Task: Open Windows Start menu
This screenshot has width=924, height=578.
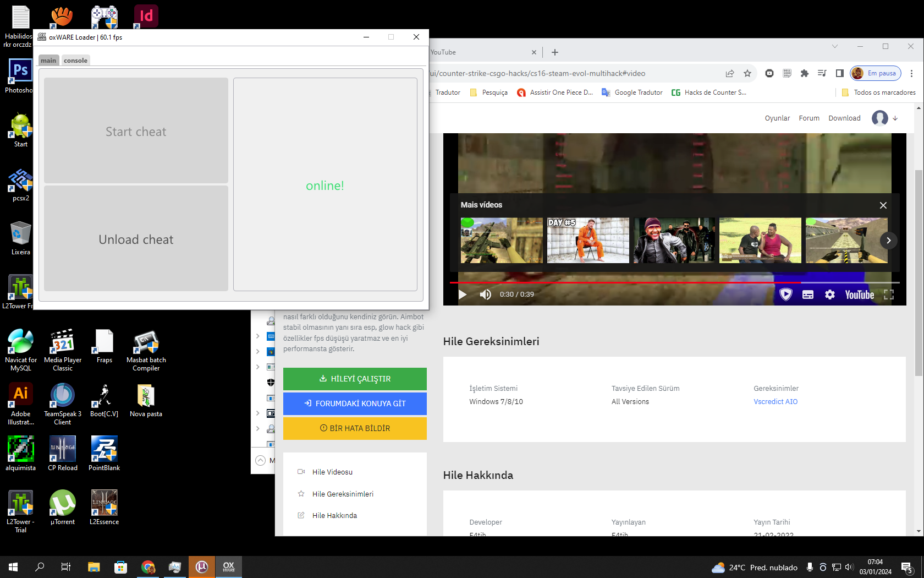Action: pos(13,567)
